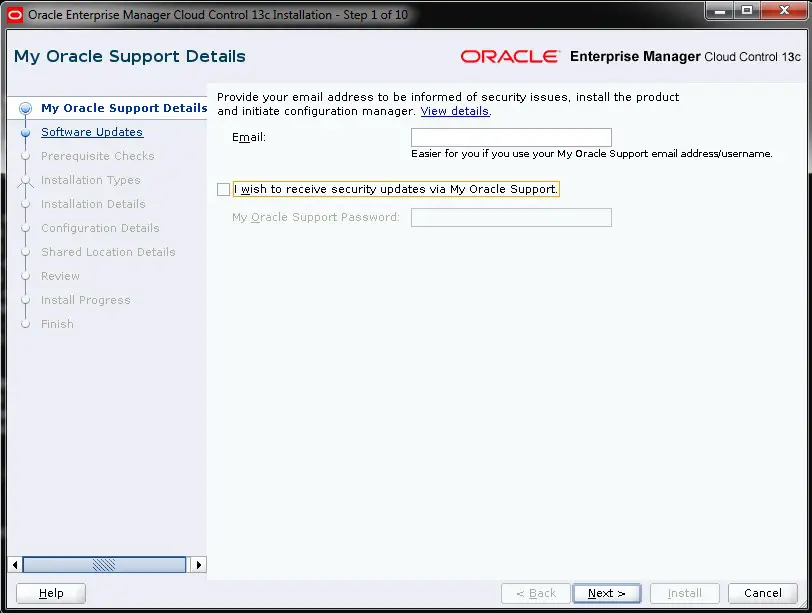Image resolution: width=812 pixels, height=613 pixels.
Task: Click the Install button
Action: (x=685, y=593)
